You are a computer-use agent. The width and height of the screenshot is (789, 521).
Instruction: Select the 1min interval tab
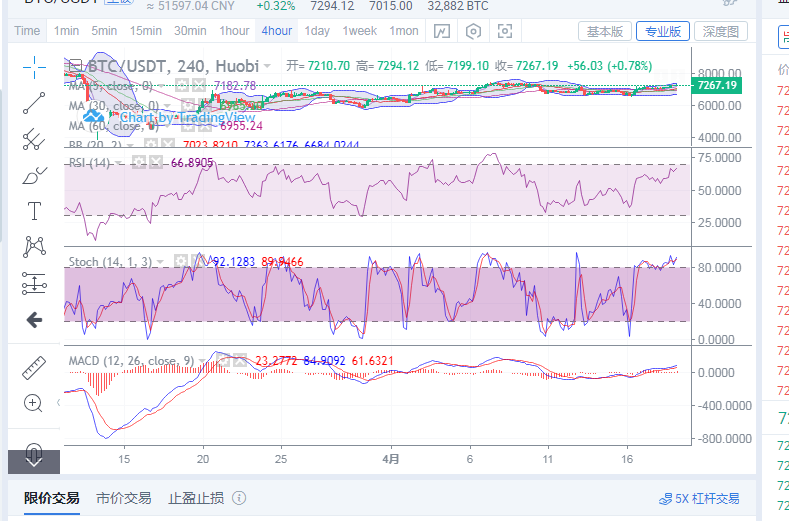66,31
